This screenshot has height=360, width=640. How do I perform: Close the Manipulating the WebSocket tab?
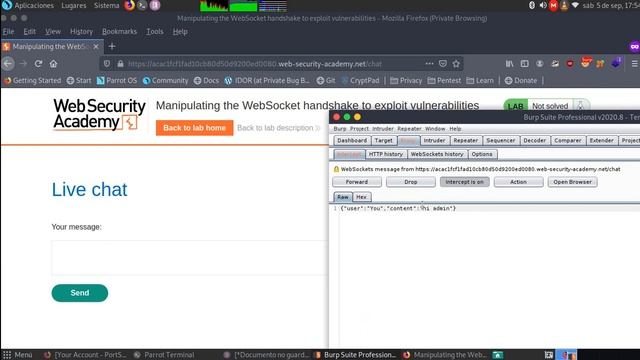[96, 47]
